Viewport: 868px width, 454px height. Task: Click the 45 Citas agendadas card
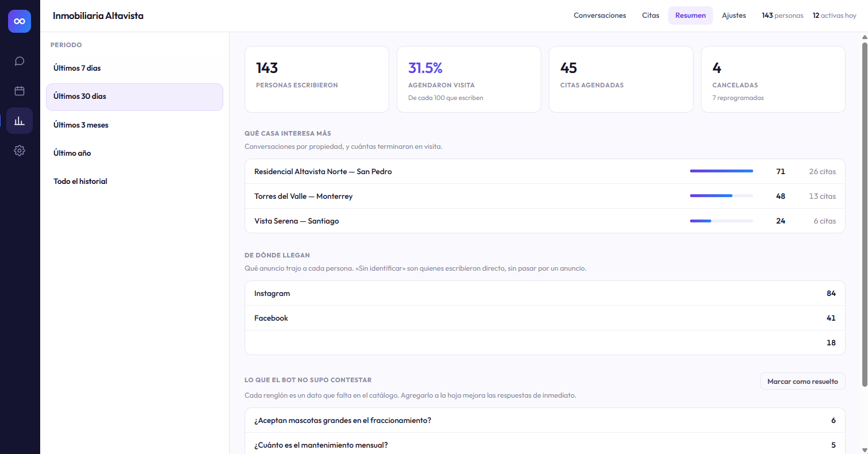(621, 79)
